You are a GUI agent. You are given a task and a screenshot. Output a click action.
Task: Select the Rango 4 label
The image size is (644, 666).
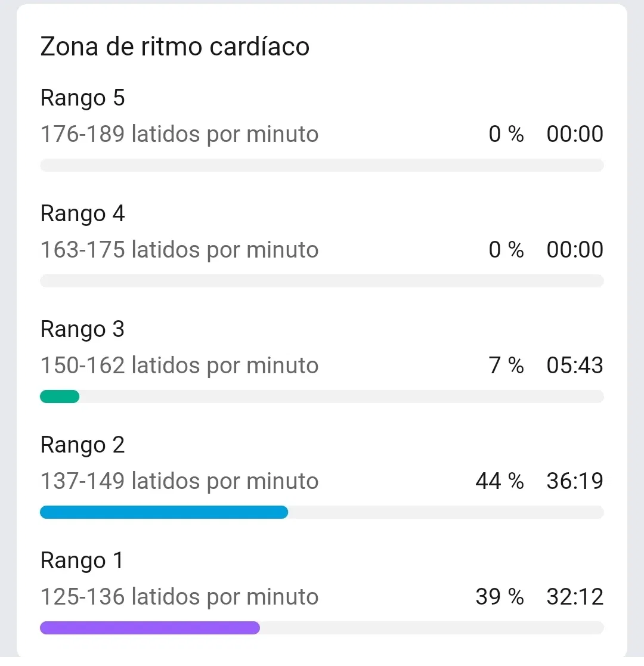pyautogui.click(x=83, y=213)
